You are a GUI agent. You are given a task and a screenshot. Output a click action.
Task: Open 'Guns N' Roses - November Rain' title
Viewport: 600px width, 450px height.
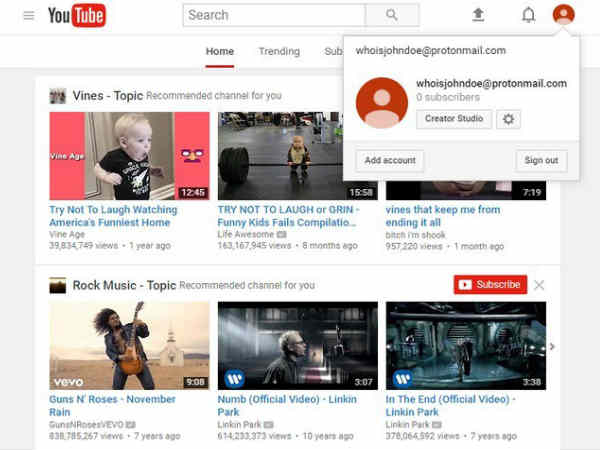112,406
